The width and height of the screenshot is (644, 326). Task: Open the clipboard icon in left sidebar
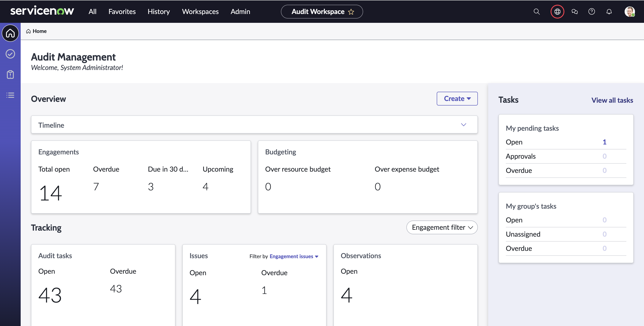(10, 74)
